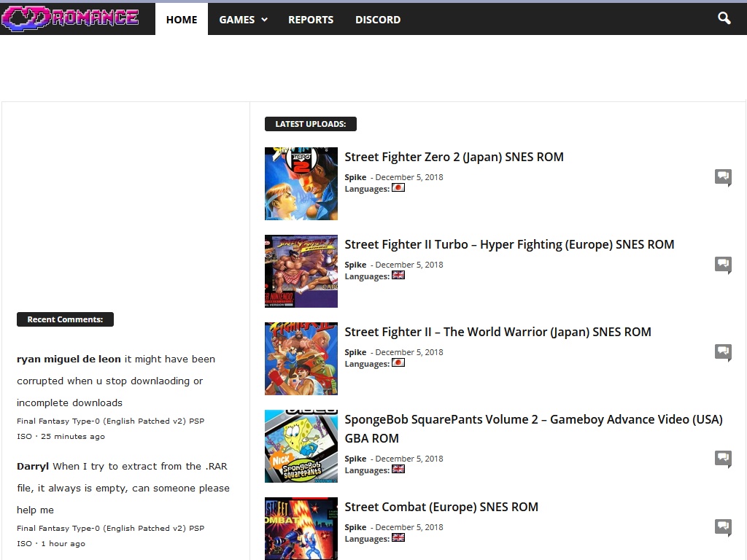Open SpongeBob SquarePants Volume 2 GBA ROM
The height and width of the screenshot is (560, 747).
tap(533, 429)
